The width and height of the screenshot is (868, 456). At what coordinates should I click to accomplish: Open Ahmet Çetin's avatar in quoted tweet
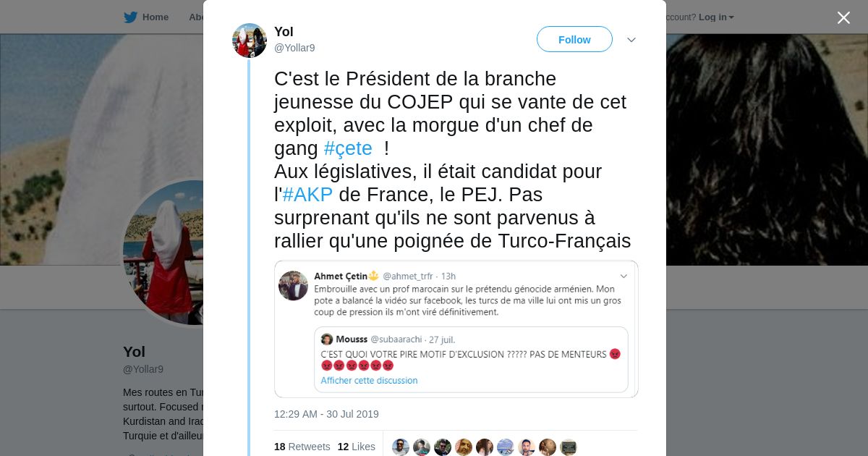click(x=293, y=286)
